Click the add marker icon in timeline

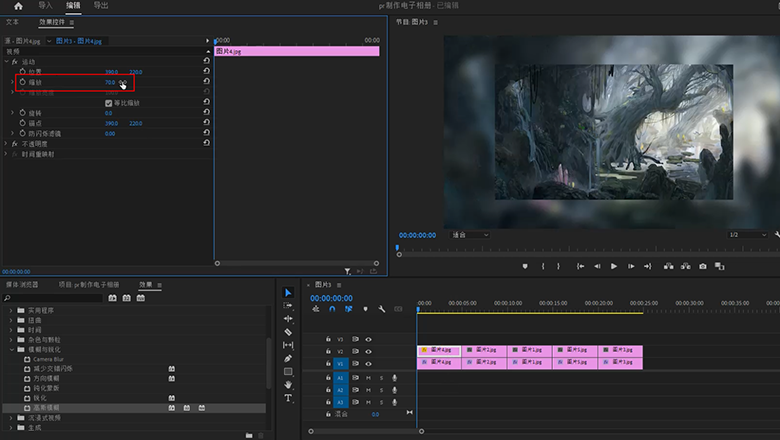click(x=365, y=309)
